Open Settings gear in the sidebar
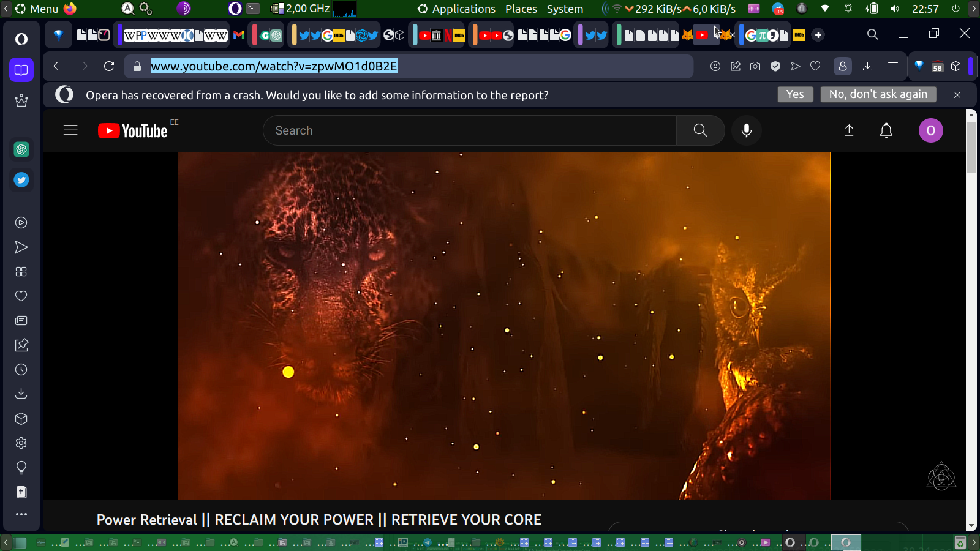Image resolution: width=980 pixels, height=551 pixels. tap(21, 443)
